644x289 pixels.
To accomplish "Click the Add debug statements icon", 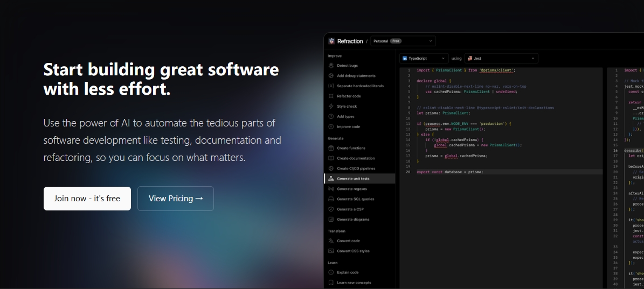I will pyautogui.click(x=331, y=76).
